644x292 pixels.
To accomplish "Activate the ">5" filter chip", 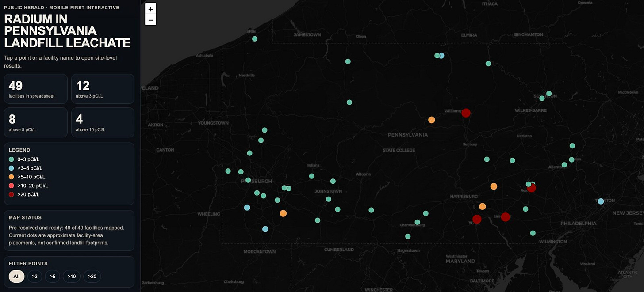I will (52, 276).
